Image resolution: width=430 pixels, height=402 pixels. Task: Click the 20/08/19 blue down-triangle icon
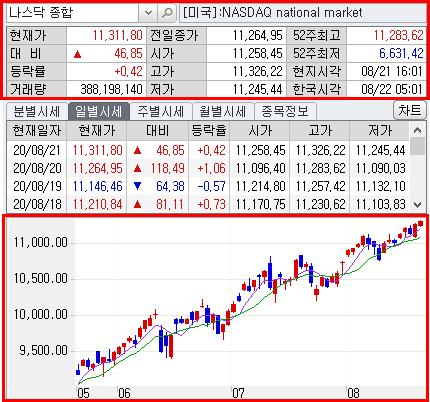coord(137,186)
